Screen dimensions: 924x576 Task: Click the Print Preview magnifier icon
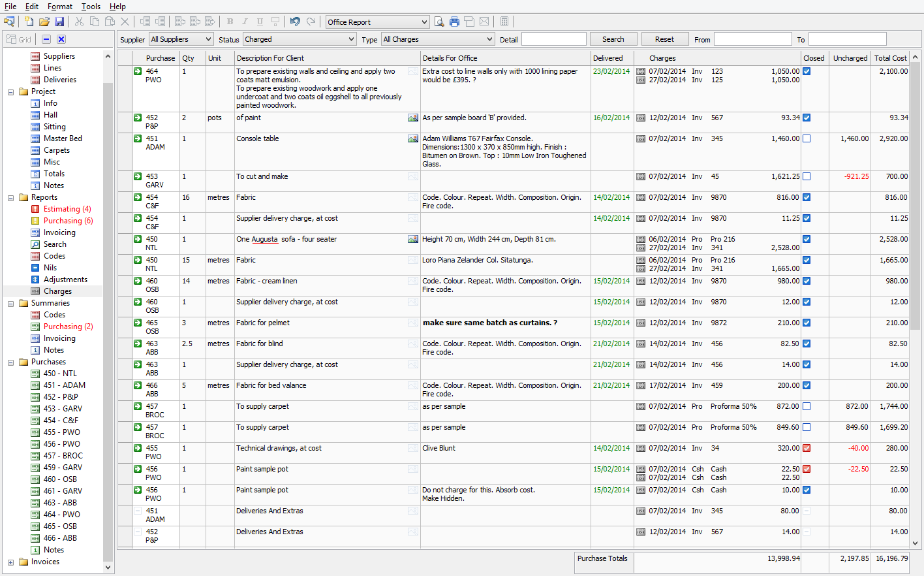point(439,22)
